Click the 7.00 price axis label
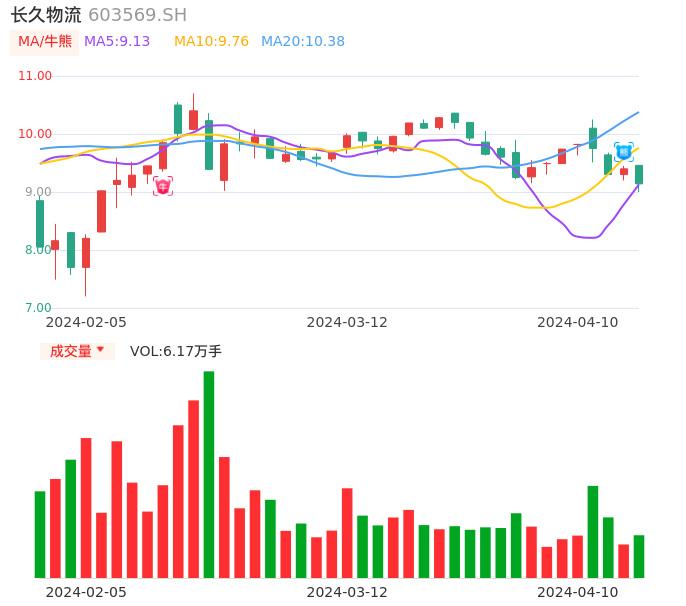686x606 pixels. coord(38,308)
